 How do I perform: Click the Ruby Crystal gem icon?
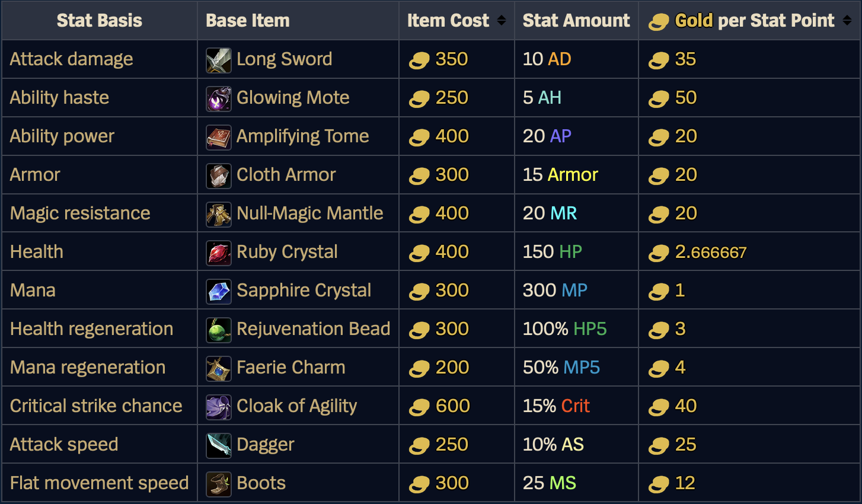pos(218,253)
